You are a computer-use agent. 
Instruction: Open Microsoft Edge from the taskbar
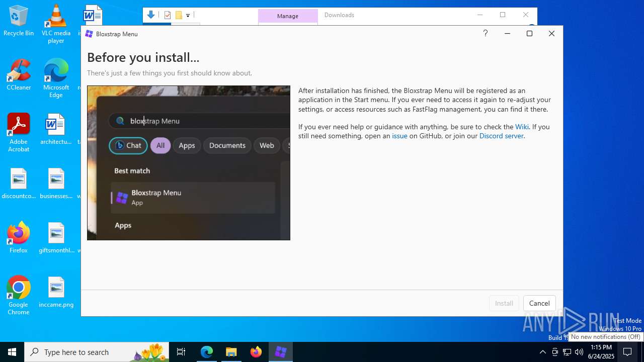click(x=207, y=352)
